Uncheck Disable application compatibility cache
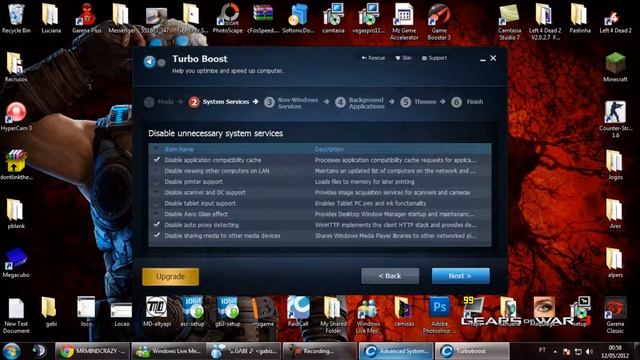This screenshot has width=640, height=360. point(157,160)
